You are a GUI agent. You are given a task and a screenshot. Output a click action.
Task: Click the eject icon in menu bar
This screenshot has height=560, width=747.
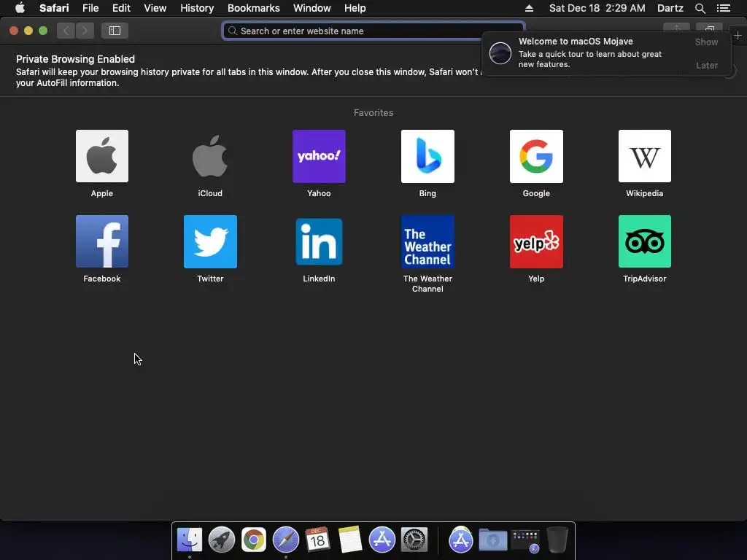pos(529,8)
